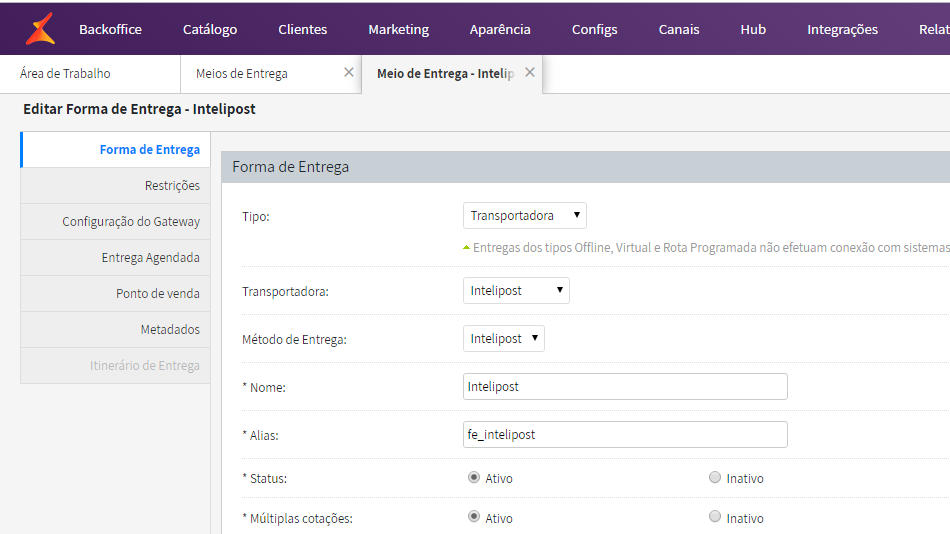Open the Catálogo menu
The image size is (950, 534).
pos(210,29)
